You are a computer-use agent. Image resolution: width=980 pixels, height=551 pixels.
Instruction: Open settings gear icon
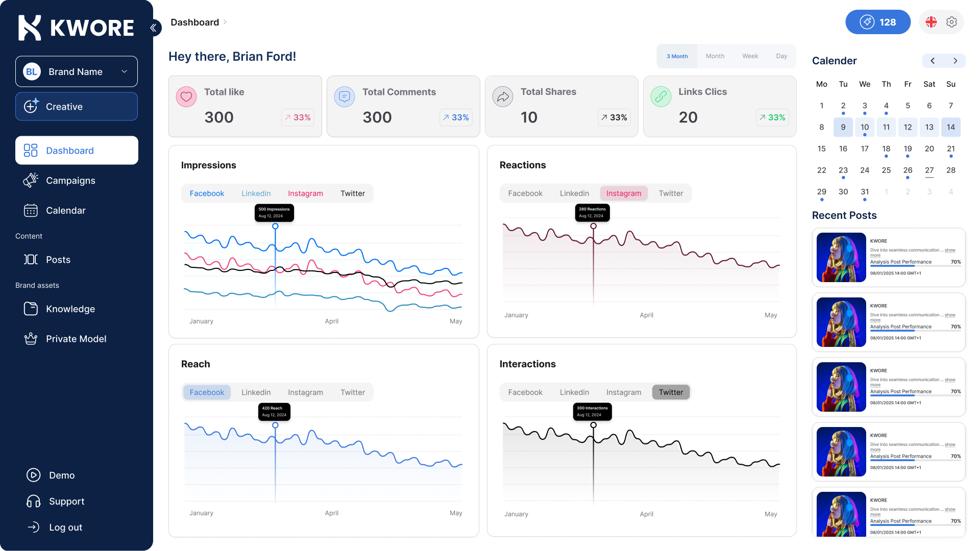click(951, 22)
